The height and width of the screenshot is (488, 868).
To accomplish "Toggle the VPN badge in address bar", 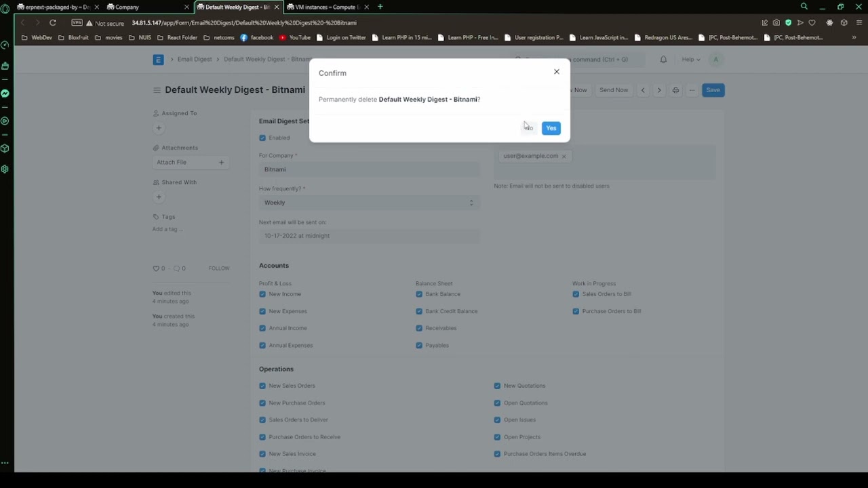I will pyautogui.click(x=77, y=22).
